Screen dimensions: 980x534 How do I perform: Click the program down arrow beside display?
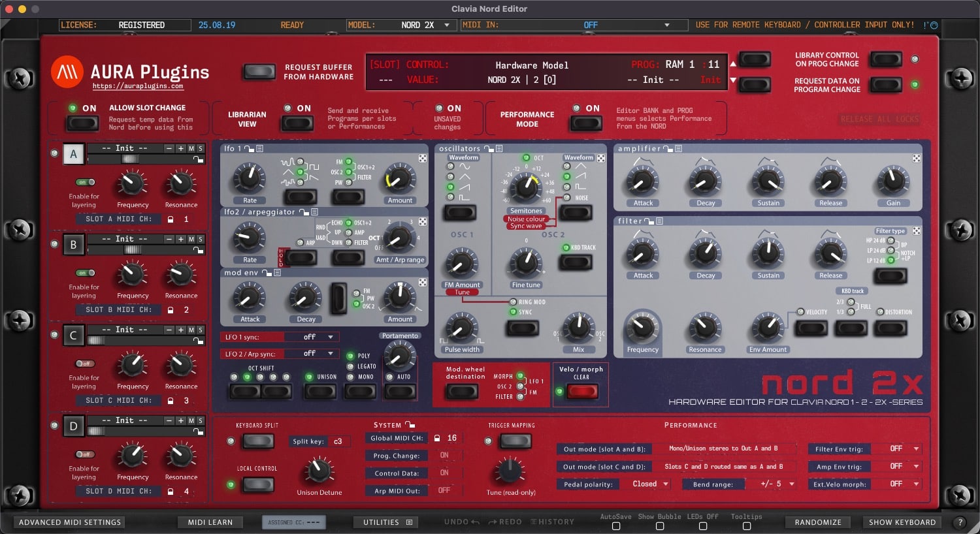pyautogui.click(x=733, y=80)
